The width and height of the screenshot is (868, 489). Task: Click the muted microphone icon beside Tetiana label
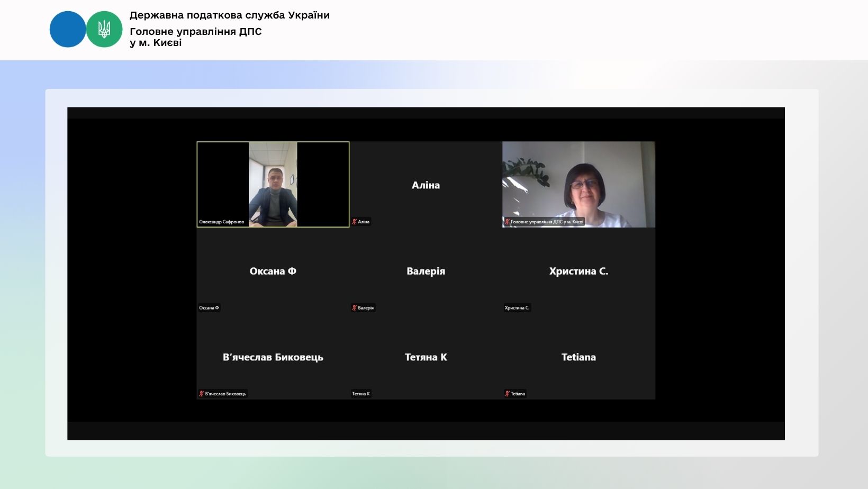(x=507, y=394)
